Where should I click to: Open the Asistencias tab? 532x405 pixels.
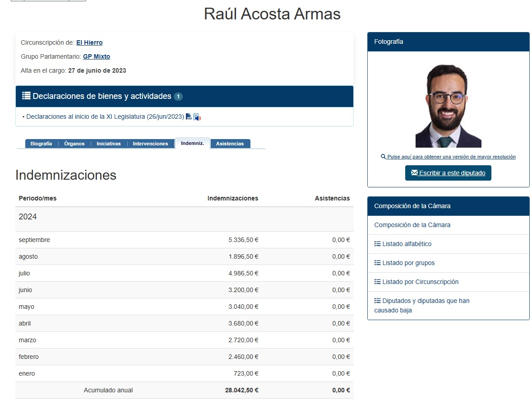click(x=230, y=144)
